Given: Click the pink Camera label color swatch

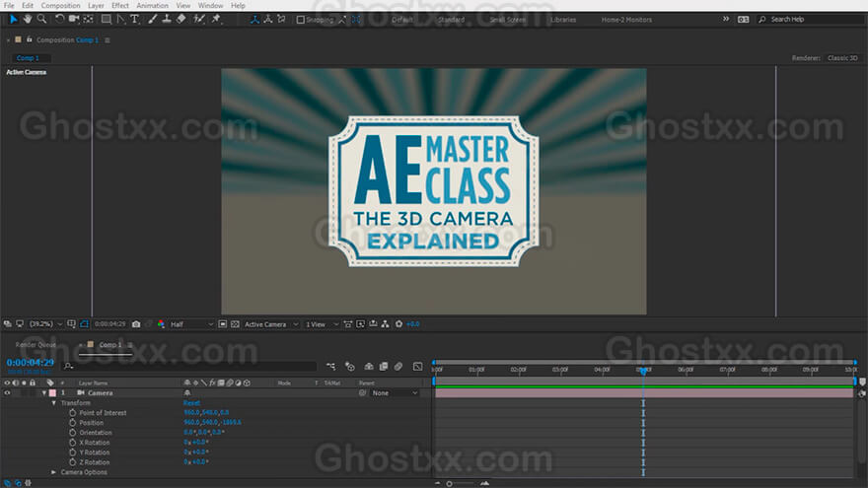Looking at the screenshot, I should [x=52, y=392].
